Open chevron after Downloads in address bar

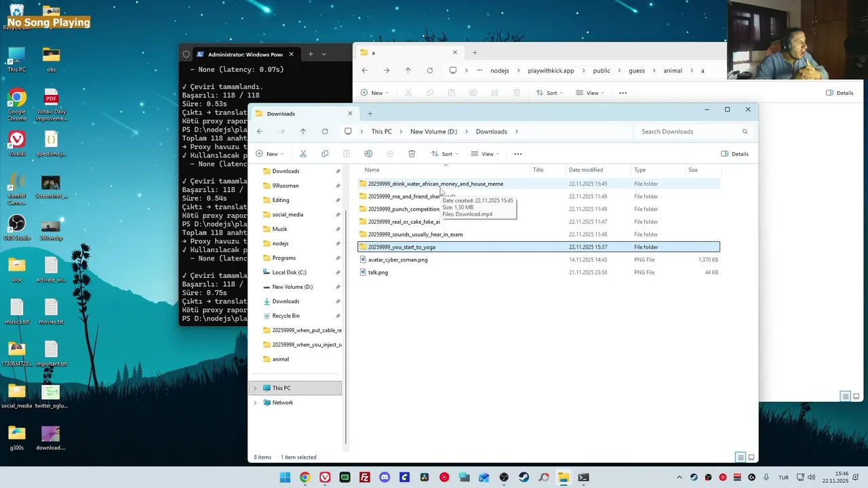point(517,131)
